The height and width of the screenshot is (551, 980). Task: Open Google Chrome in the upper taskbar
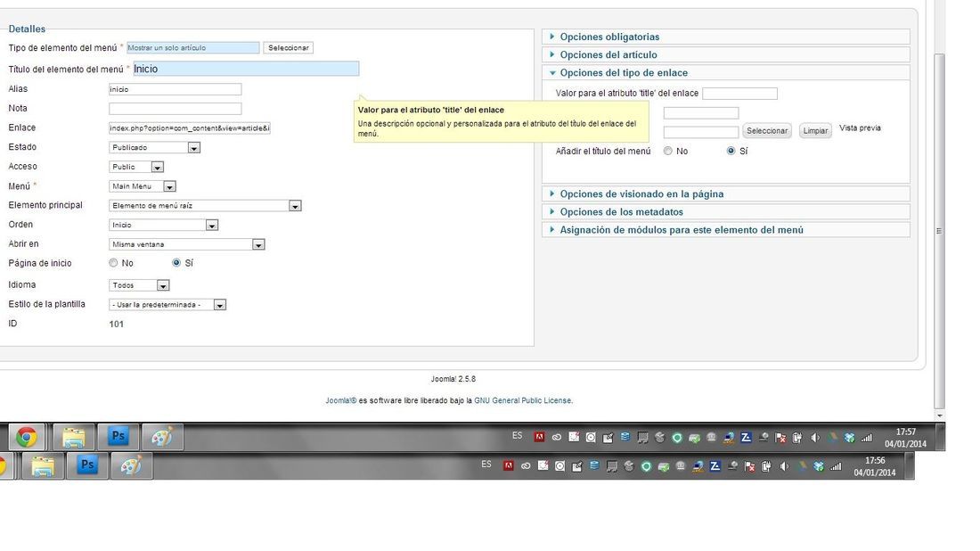coord(26,437)
